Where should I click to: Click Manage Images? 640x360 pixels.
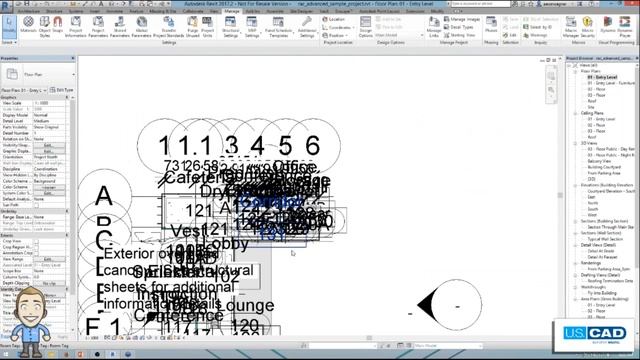point(462,19)
